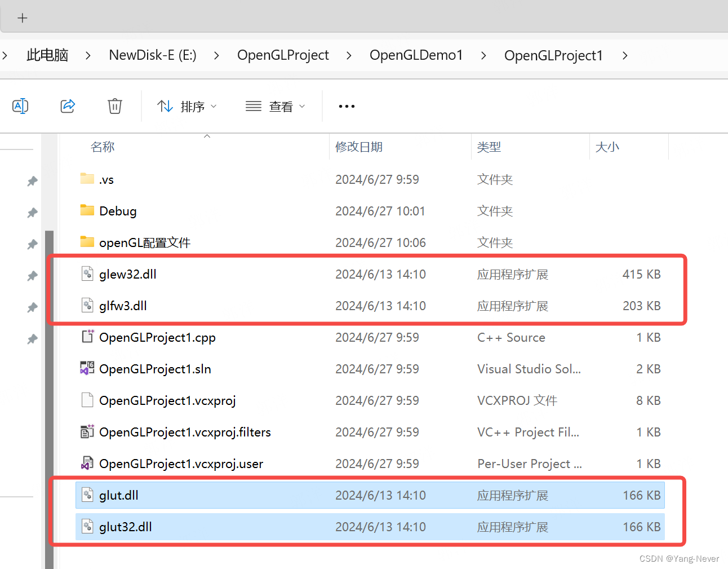Click the file name .vs
Image resolution: width=728 pixels, height=569 pixels.
(106, 180)
